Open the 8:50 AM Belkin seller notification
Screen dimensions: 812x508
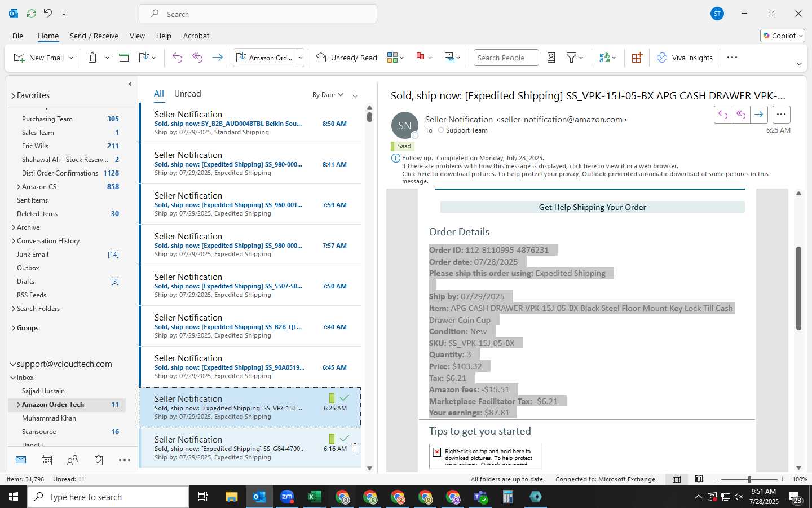tap(250, 123)
